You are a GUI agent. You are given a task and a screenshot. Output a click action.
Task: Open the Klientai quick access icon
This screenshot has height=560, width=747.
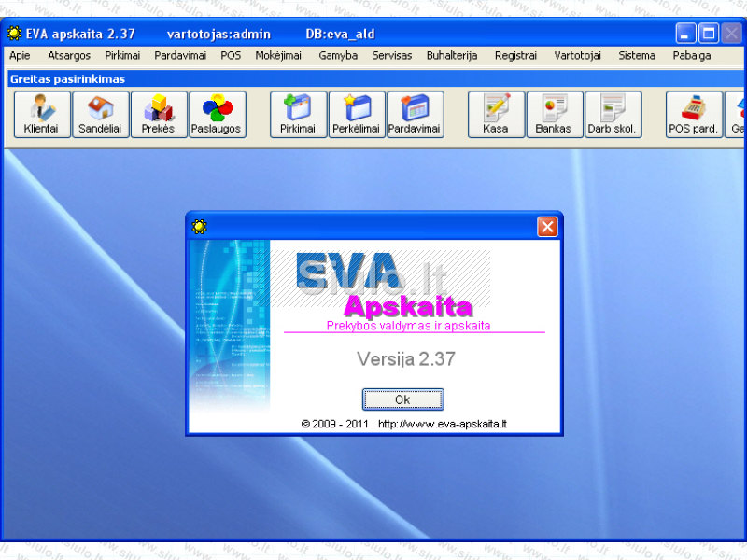[x=42, y=114]
